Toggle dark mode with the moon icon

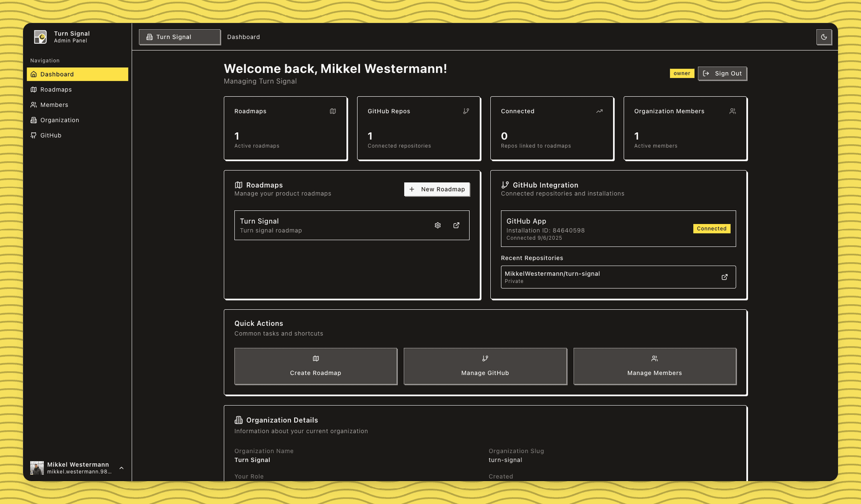click(x=824, y=37)
